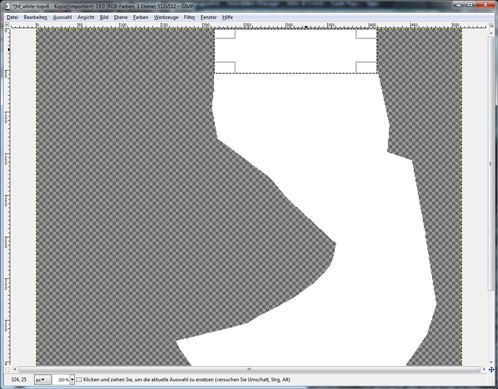Click the top-right selection corner handle
Viewport: 498px width, 389px height.
(366, 34)
